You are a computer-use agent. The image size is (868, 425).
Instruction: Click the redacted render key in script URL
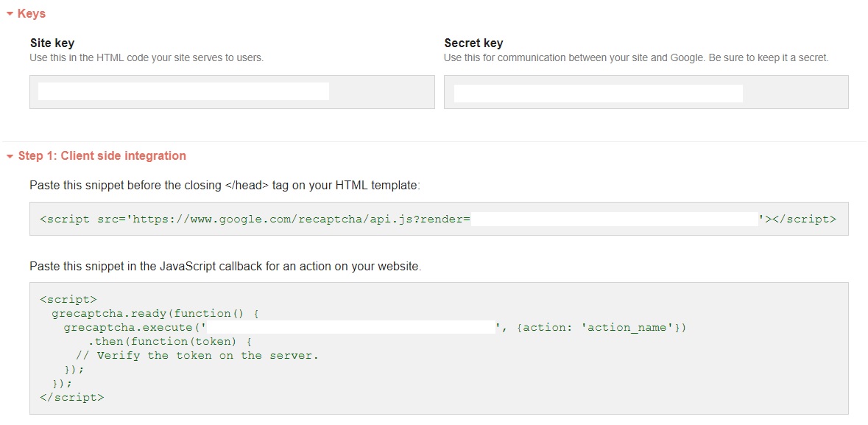coord(614,219)
